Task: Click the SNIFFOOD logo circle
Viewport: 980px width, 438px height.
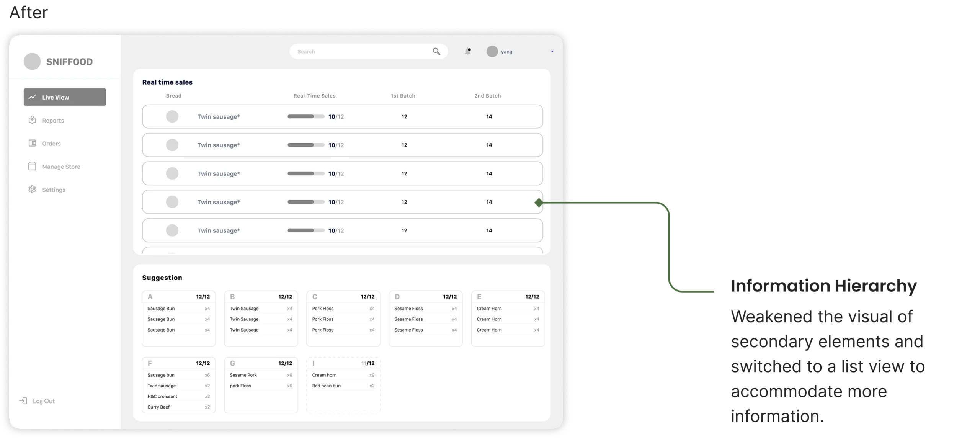Action: click(x=32, y=62)
